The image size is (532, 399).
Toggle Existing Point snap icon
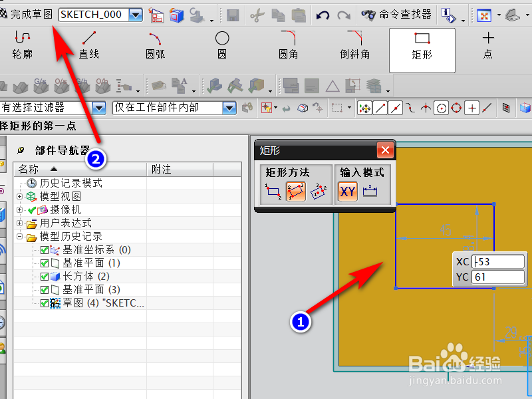pyautogui.click(x=471, y=108)
